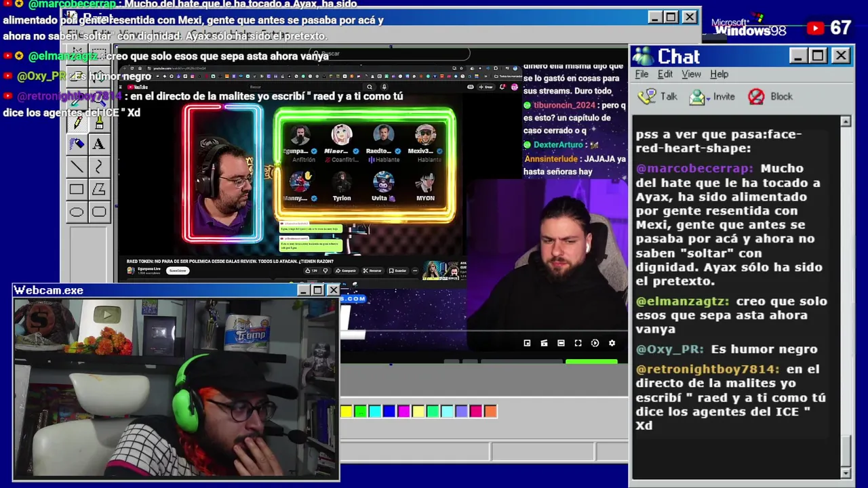Screen dimensions: 868x488
Task: Pick the dark blue color swatch
Action: (x=389, y=411)
